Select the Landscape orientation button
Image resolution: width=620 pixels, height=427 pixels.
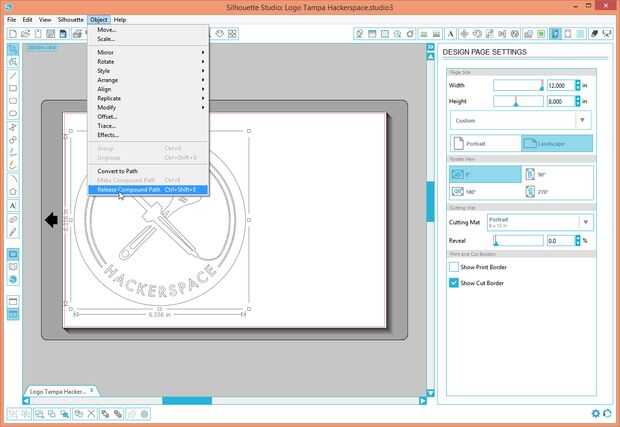tap(557, 143)
